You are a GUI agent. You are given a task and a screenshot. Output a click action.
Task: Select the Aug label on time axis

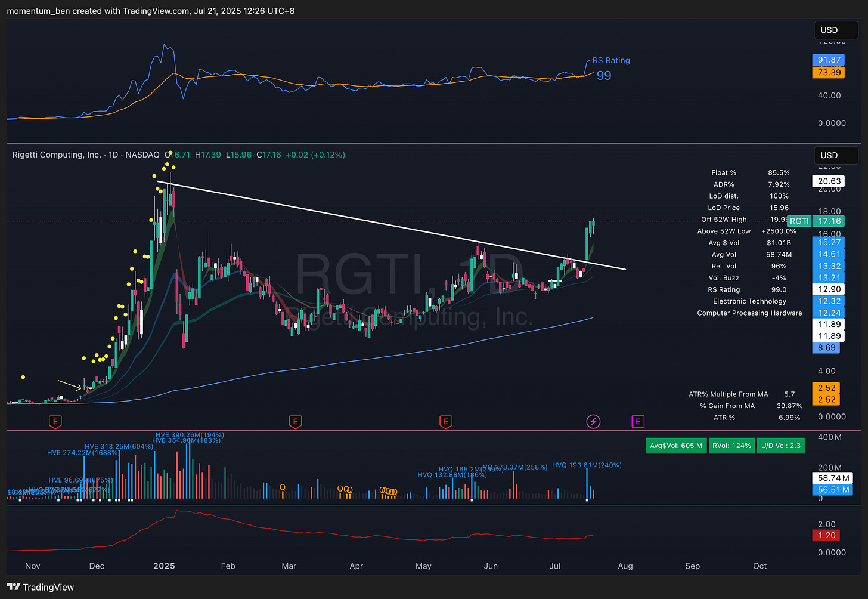click(625, 566)
